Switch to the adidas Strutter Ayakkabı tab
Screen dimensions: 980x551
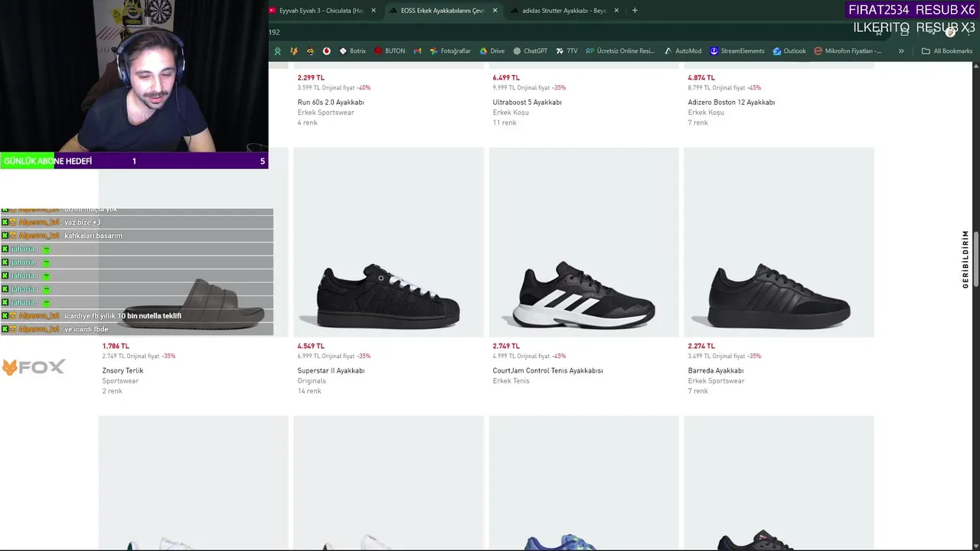pyautogui.click(x=563, y=11)
